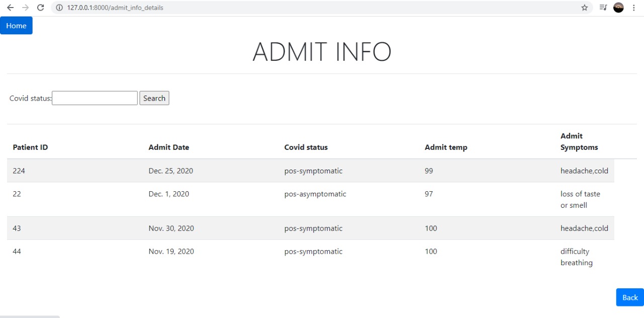Click the Covid status column header
Image resolution: width=644 pixels, height=318 pixels.
pos(306,147)
